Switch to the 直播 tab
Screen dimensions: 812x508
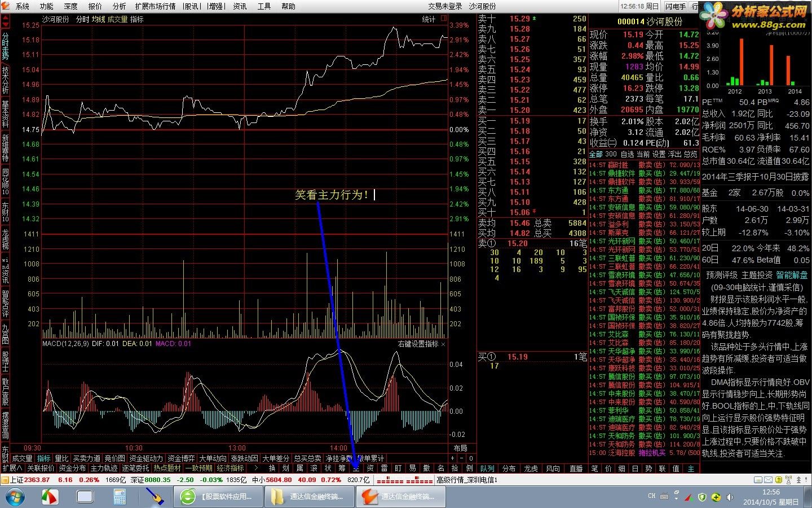576,468
